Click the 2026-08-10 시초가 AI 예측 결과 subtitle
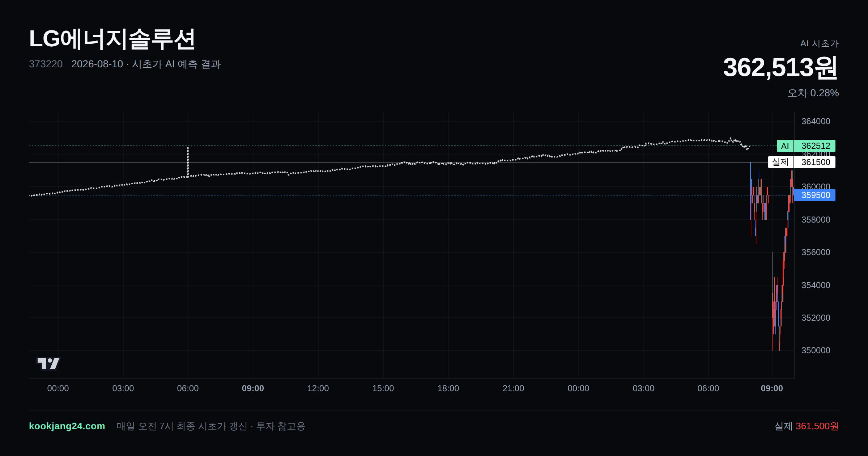Viewport: 868px width, 456px height. click(146, 64)
